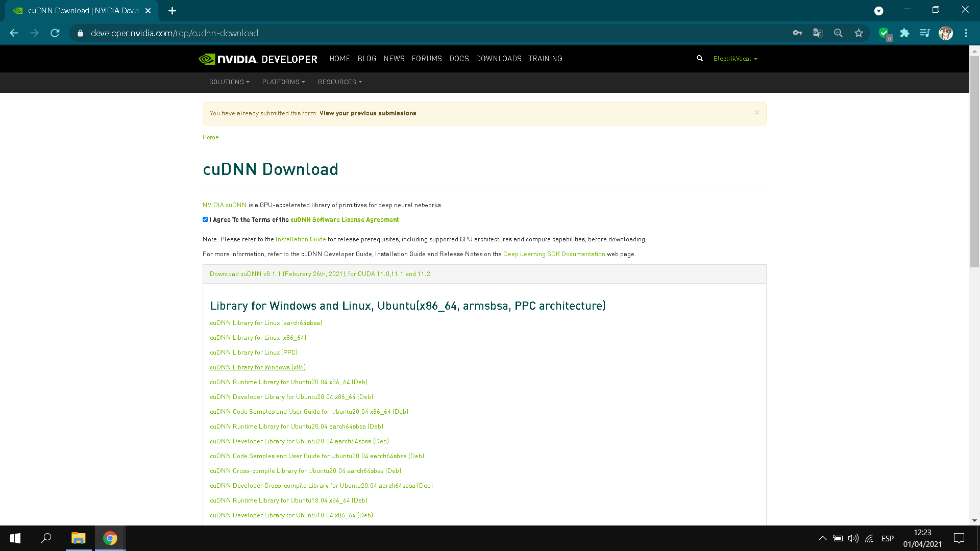Click the Home breadcrumb link
This screenshot has height=551, width=980.
(210, 137)
